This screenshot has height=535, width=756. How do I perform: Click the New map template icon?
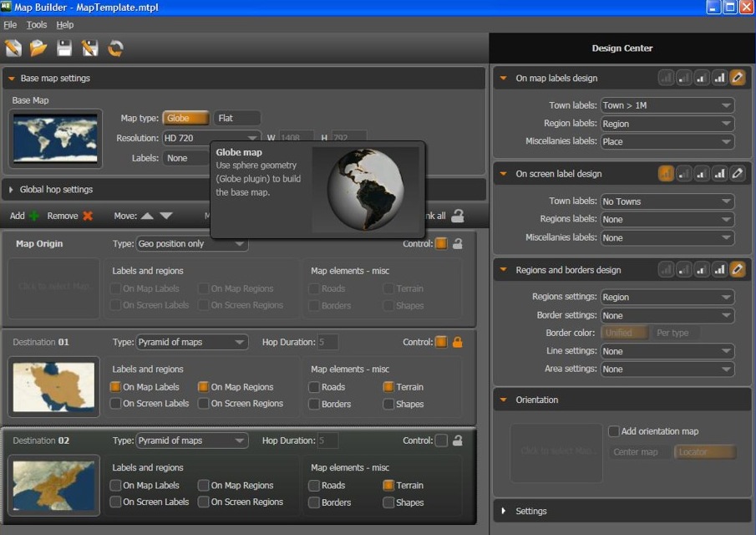coord(13,48)
